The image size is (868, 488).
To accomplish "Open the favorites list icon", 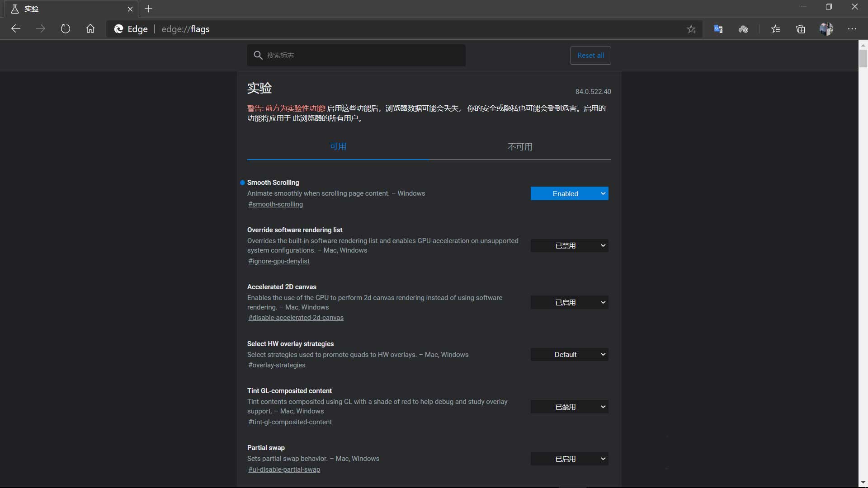I will 775,29.
